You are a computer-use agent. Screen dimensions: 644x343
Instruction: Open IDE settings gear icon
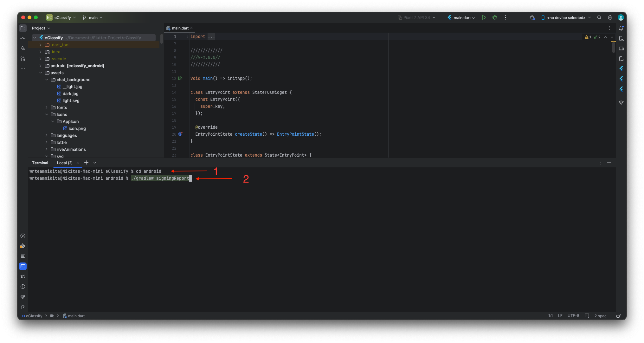coord(610,17)
